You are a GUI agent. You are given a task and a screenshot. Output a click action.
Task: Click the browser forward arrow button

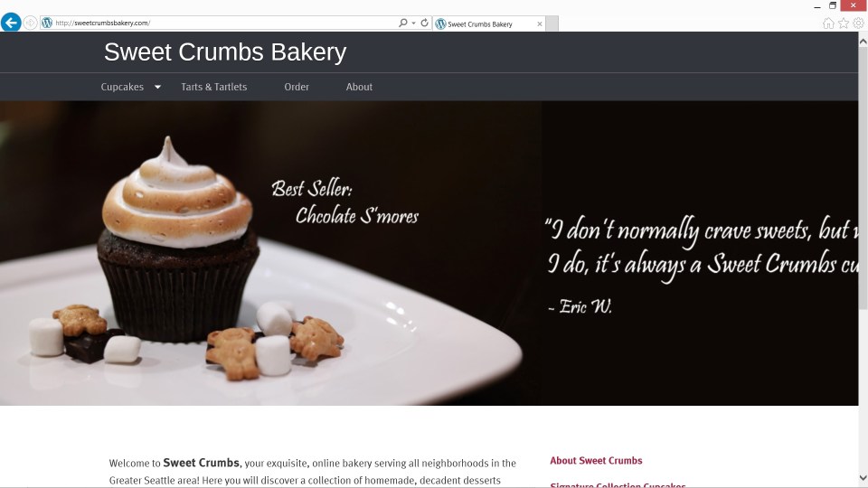pyautogui.click(x=31, y=23)
